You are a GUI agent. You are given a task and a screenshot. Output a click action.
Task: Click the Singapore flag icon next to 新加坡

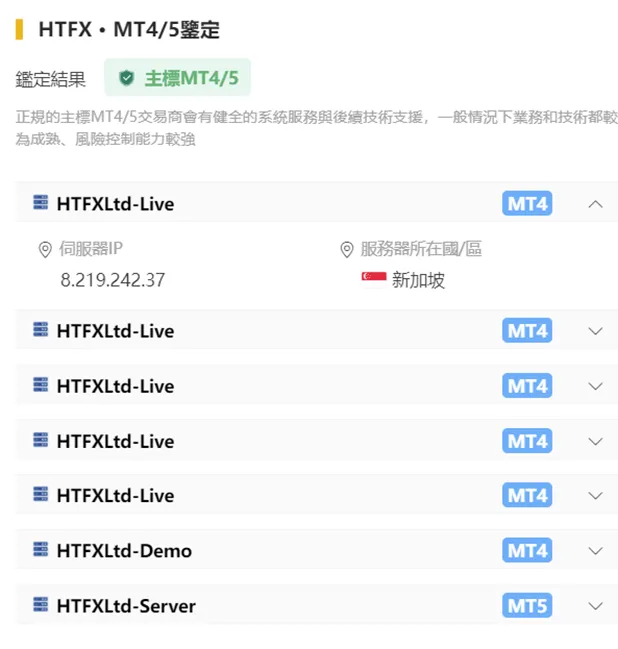click(x=374, y=278)
